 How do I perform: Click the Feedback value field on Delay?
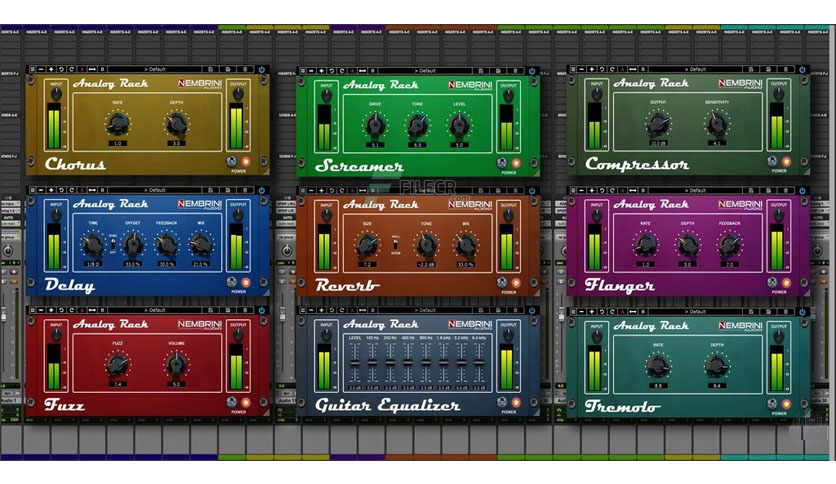166,264
